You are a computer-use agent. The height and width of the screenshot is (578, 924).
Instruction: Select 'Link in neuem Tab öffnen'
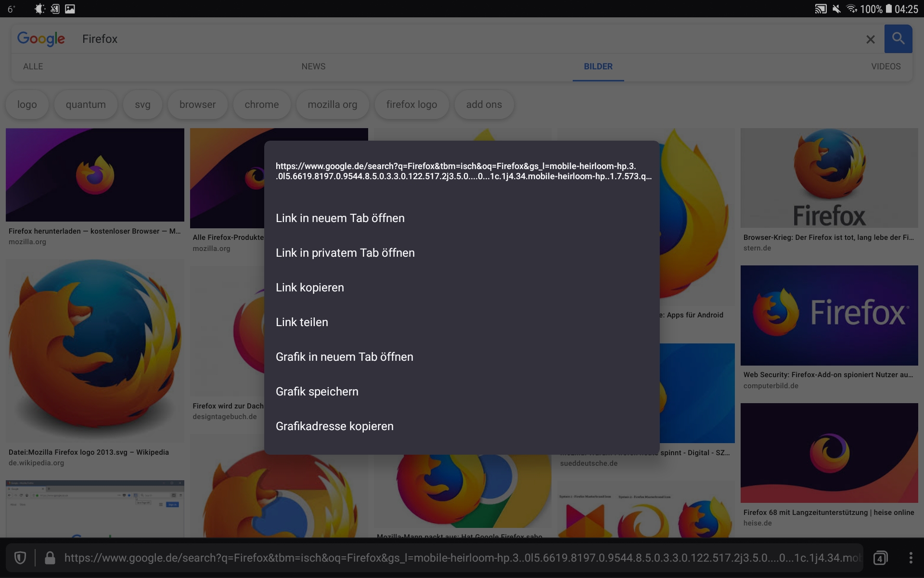(340, 218)
